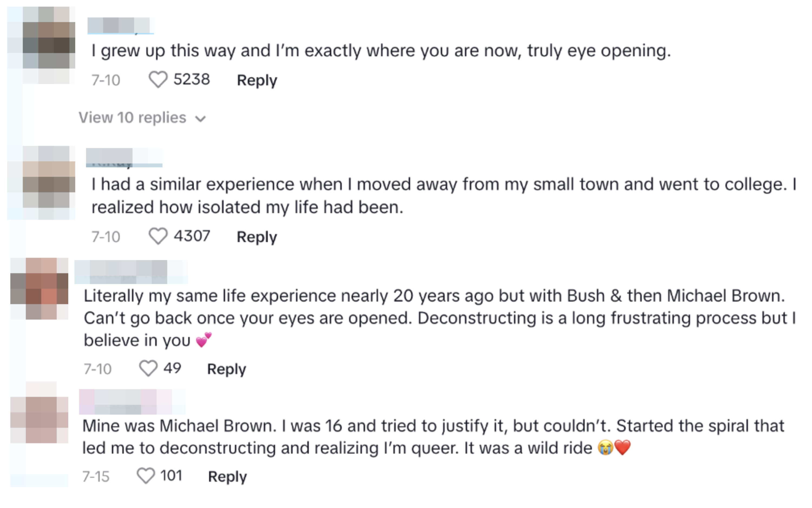Like the comment with 5238 likes

click(x=159, y=80)
